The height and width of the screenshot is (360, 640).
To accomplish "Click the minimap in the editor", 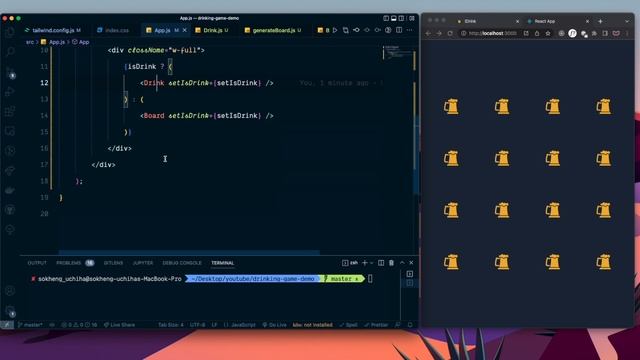I will [398, 54].
